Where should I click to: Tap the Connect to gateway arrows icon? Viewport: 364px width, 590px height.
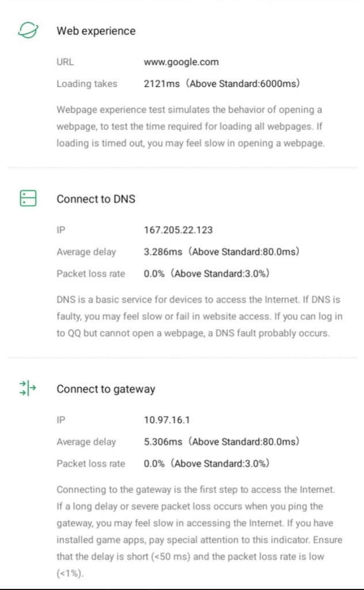pos(28,388)
